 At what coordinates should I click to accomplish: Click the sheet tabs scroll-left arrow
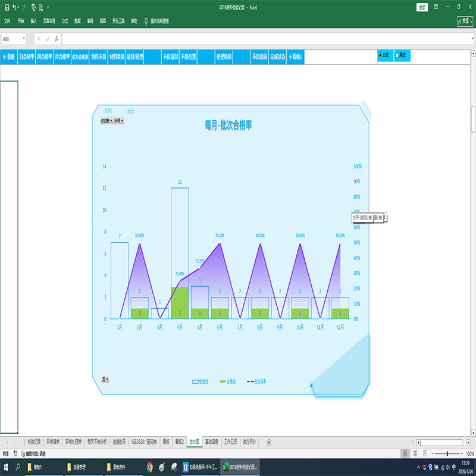pos(7,442)
